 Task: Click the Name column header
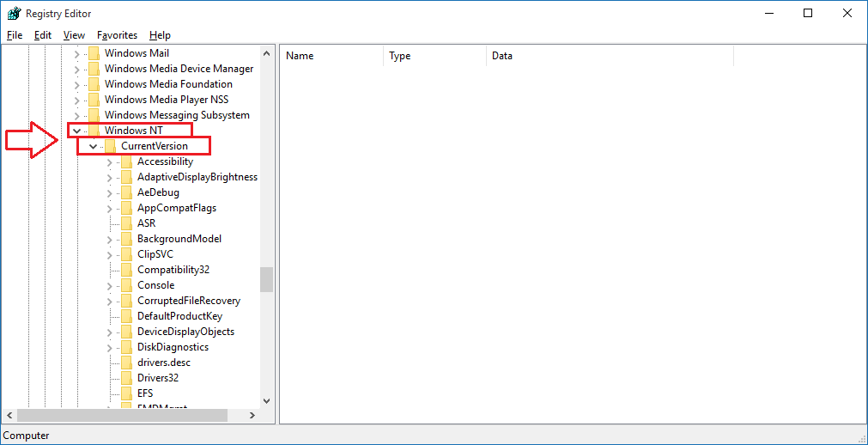point(331,56)
